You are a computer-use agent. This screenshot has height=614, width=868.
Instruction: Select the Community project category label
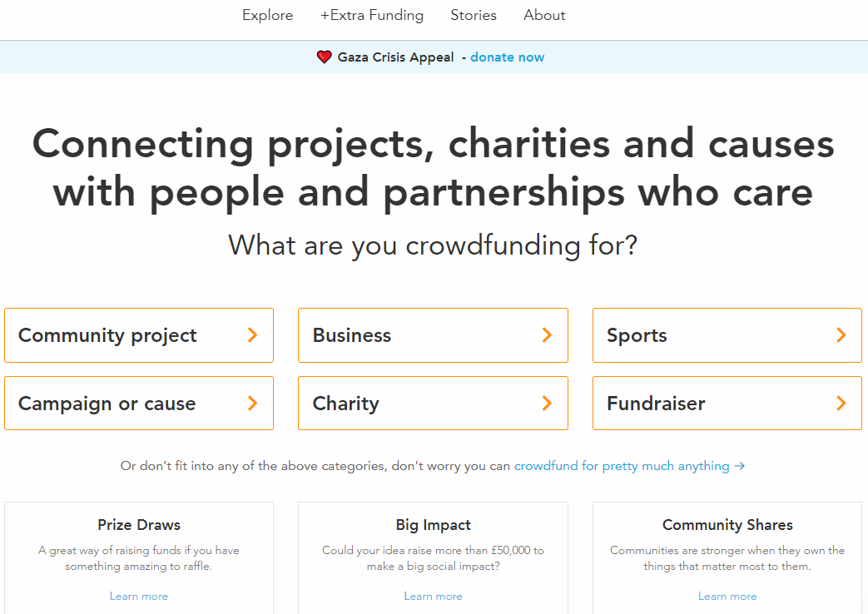107,335
